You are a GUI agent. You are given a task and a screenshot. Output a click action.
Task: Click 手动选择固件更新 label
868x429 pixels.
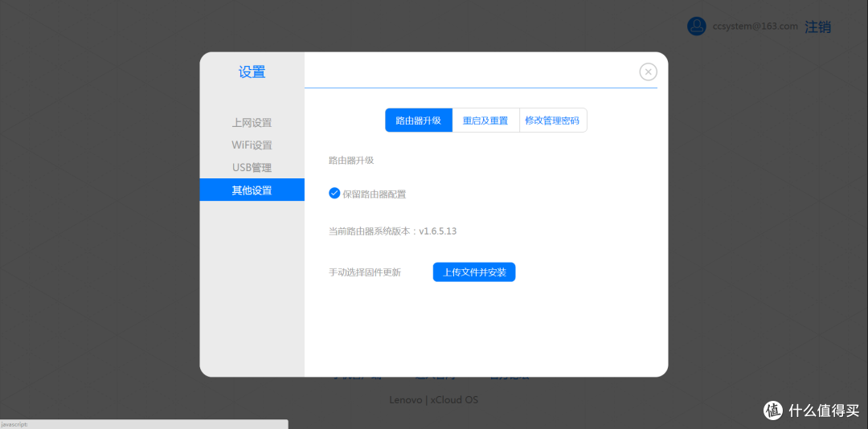(365, 272)
